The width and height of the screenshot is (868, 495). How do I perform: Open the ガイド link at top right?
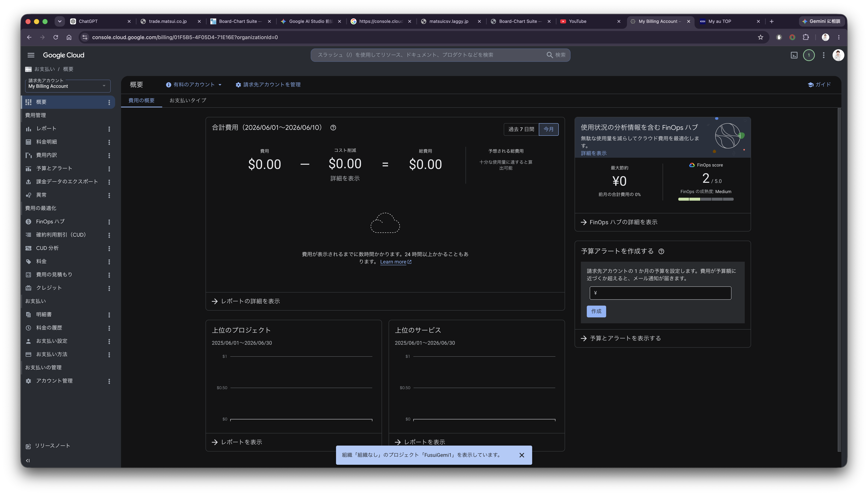[819, 85]
